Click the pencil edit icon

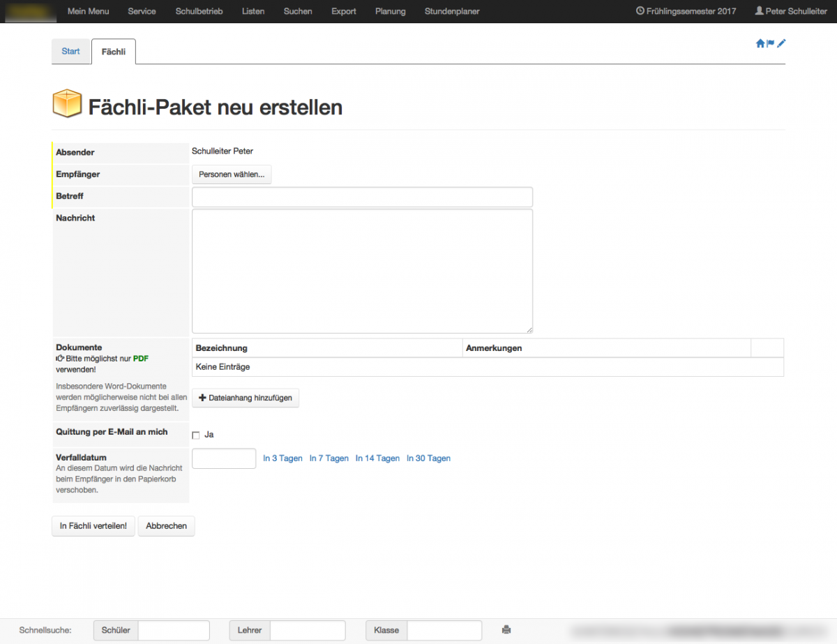click(x=781, y=43)
